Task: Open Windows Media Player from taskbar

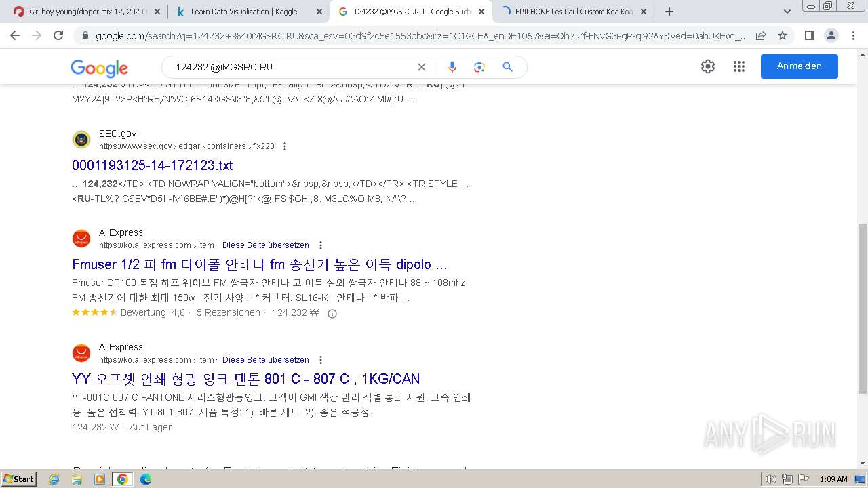Action: tap(100, 479)
